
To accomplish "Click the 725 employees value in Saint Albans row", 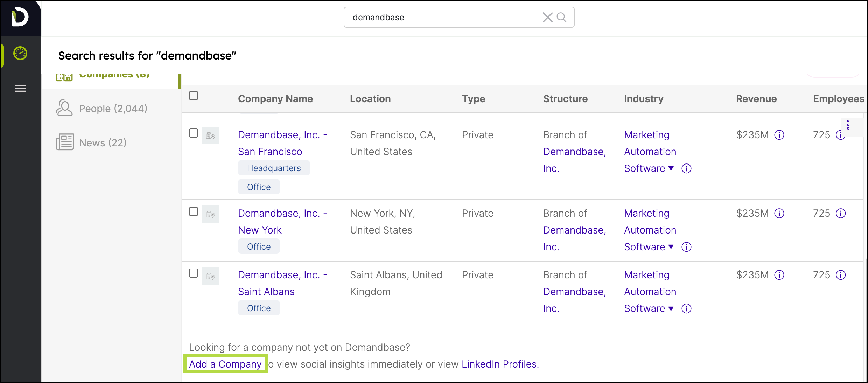I will pos(821,275).
